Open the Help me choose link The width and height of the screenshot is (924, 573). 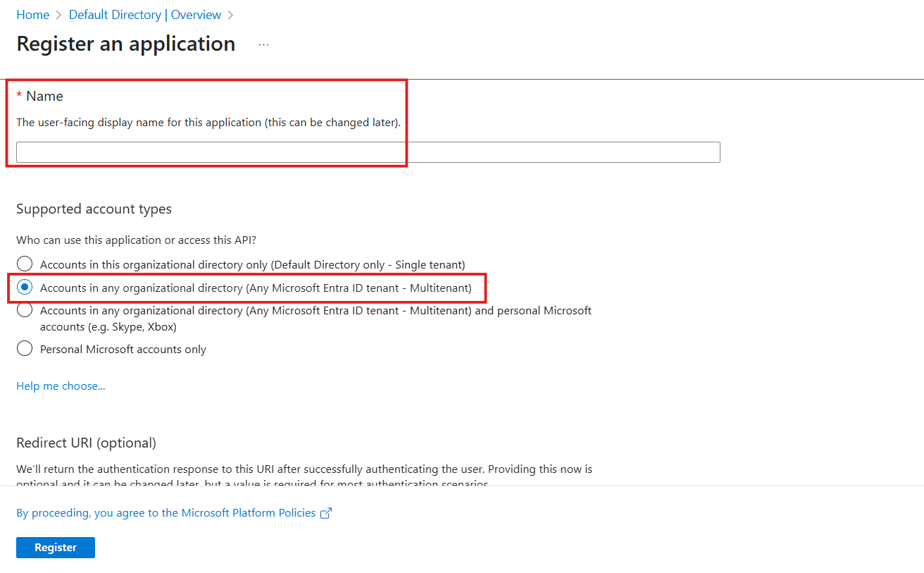click(61, 386)
